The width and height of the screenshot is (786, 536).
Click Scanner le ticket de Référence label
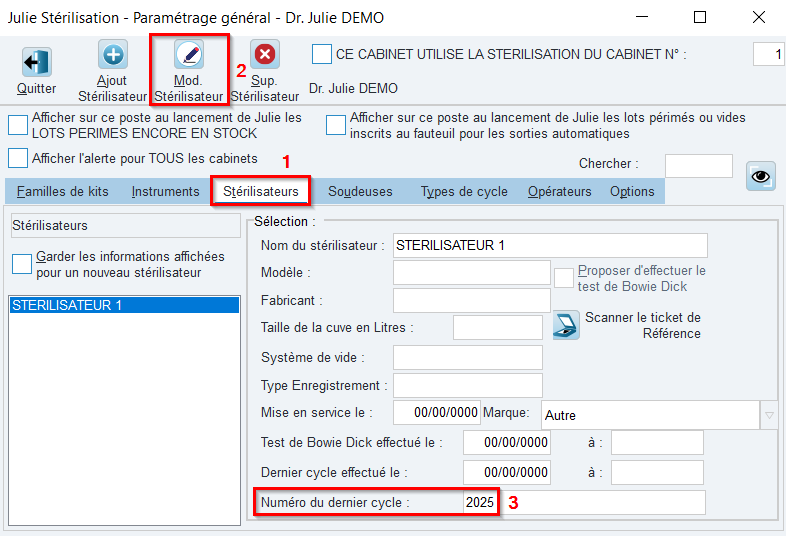[x=643, y=325]
